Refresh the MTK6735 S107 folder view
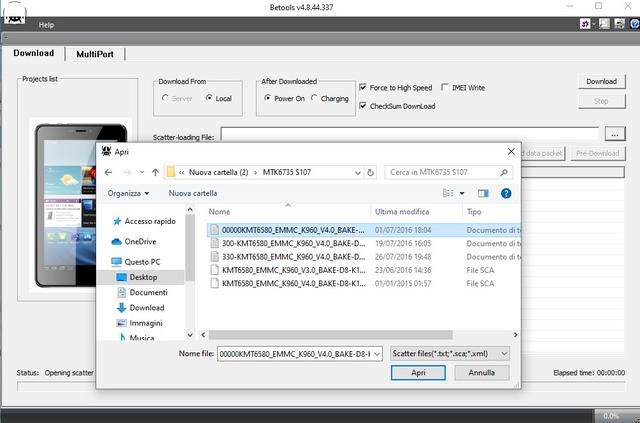640x423 pixels. click(x=370, y=172)
